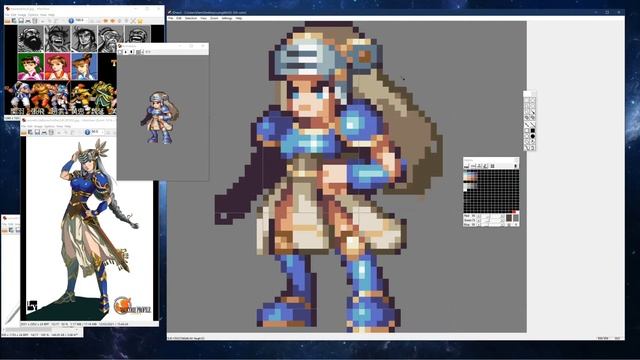Select the outlined rectangle tool

pos(527,131)
